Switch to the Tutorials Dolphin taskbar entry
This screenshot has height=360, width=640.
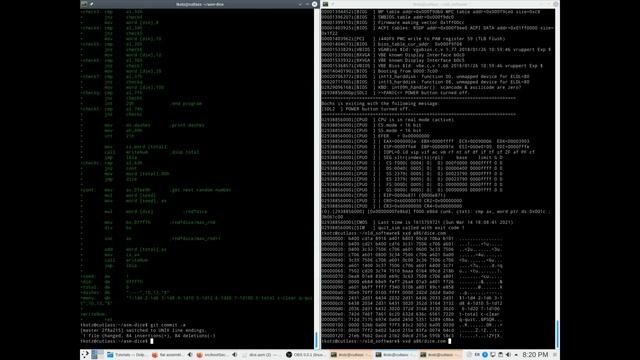coord(127,355)
